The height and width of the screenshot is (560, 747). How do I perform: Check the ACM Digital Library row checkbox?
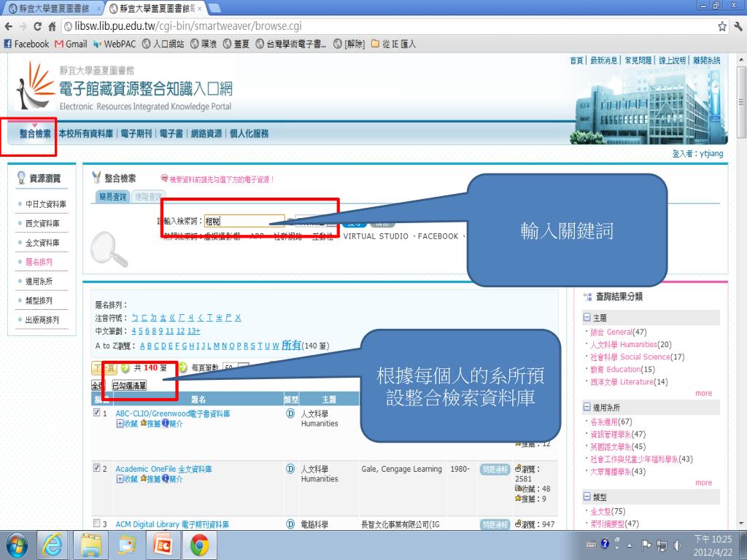tap(97, 524)
